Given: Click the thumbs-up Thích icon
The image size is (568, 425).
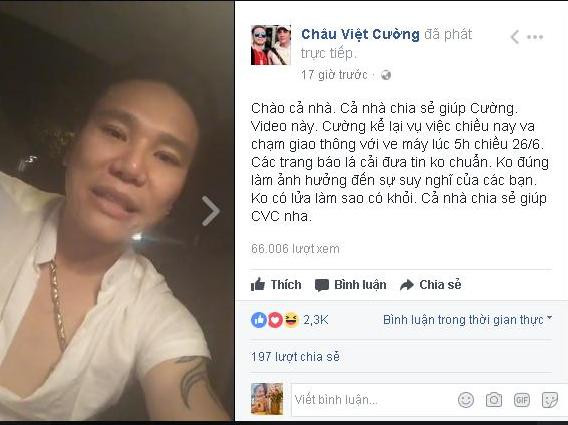Looking at the screenshot, I should (258, 285).
